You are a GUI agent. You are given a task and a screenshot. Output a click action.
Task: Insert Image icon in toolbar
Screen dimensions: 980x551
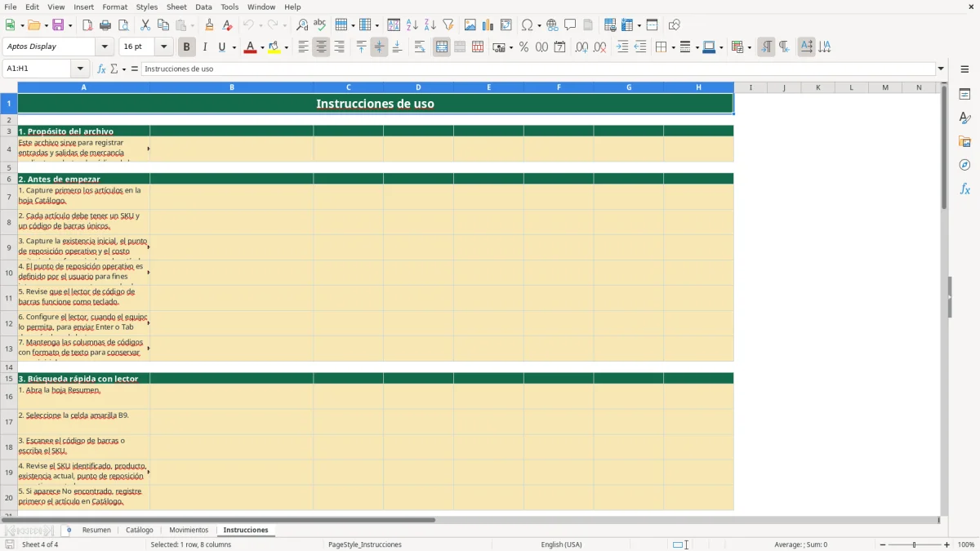(x=470, y=25)
